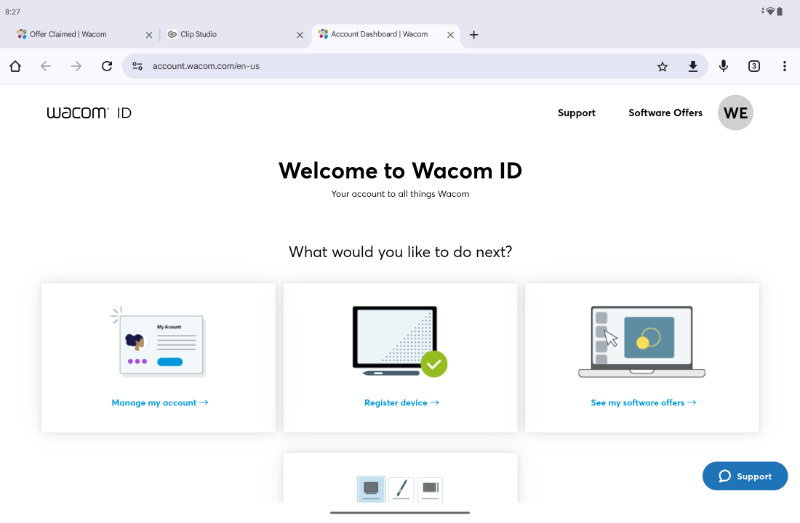Switch to Offer Claimed | Wacom tab
The width and height of the screenshot is (800, 523).
69,34
